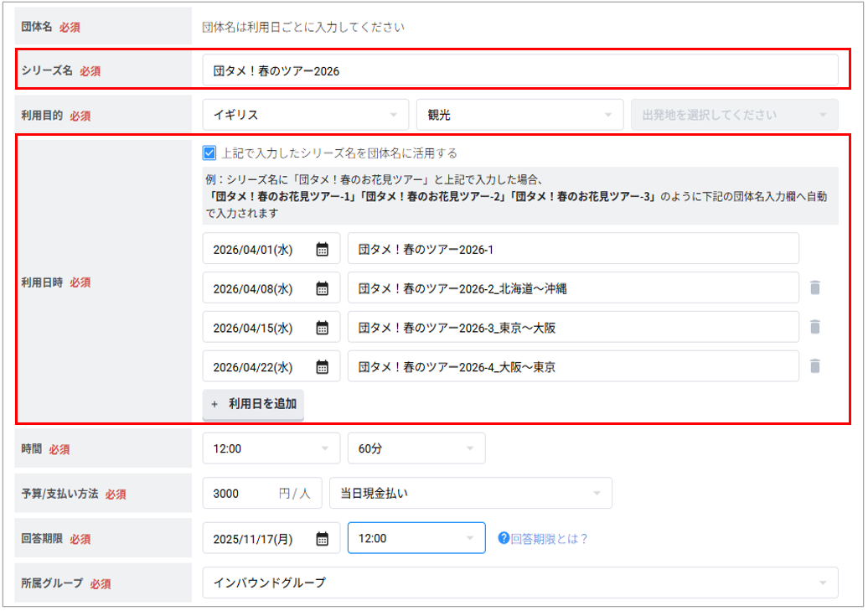
Task: Open the 出発地を選択してください dropdown
Action: coord(735,113)
